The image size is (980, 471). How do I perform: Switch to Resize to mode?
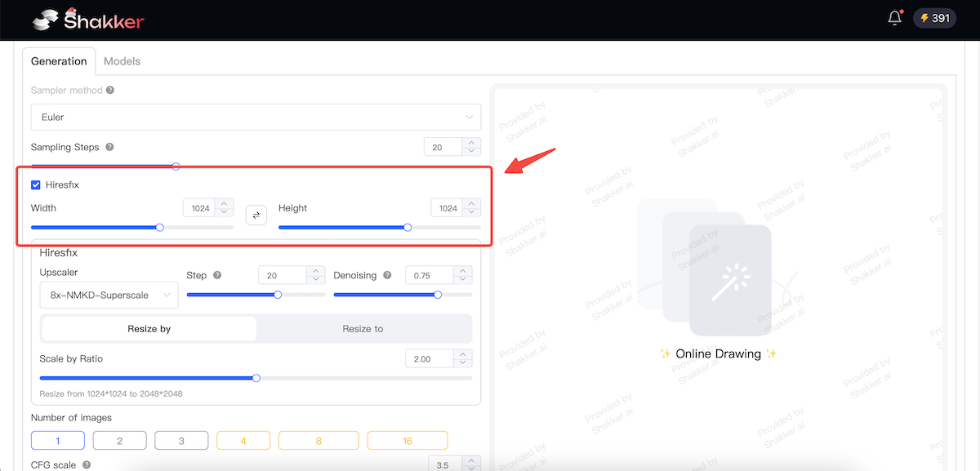pos(363,329)
